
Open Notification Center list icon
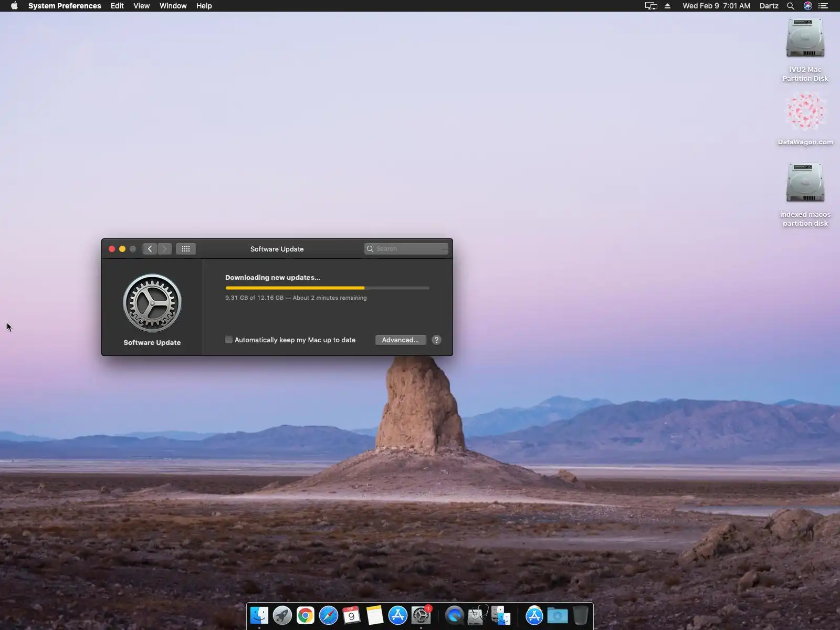click(x=823, y=6)
